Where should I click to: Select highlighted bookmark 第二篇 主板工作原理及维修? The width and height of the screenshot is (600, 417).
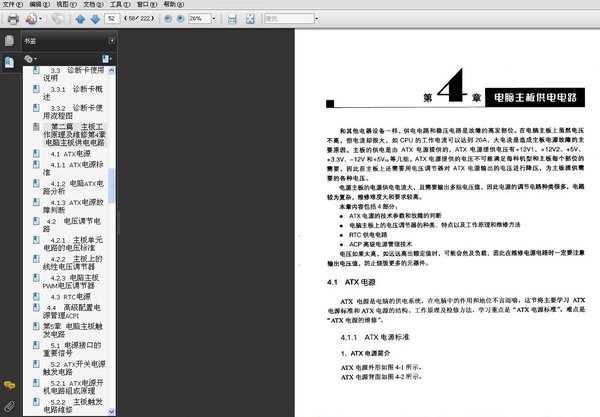pos(74,134)
